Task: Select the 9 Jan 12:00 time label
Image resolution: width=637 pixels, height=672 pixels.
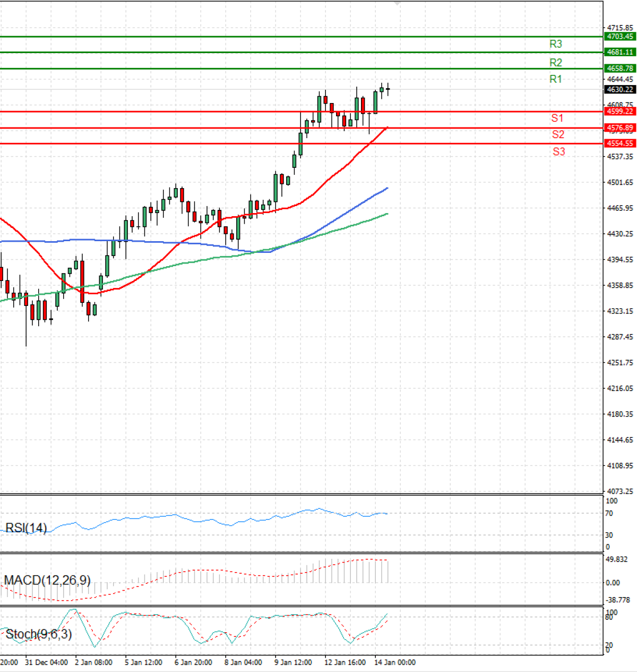Action: click(293, 662)
